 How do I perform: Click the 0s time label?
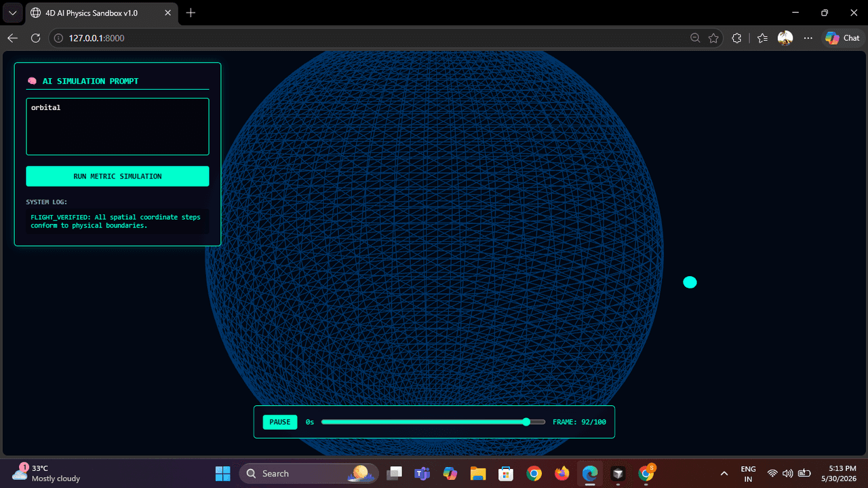[x=310, y=422]
